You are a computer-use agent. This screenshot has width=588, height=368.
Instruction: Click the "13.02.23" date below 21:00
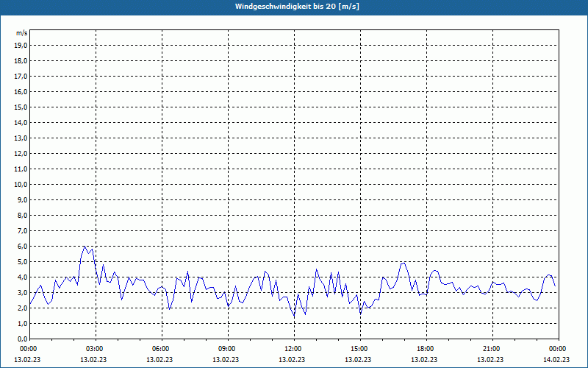(490, 360)
